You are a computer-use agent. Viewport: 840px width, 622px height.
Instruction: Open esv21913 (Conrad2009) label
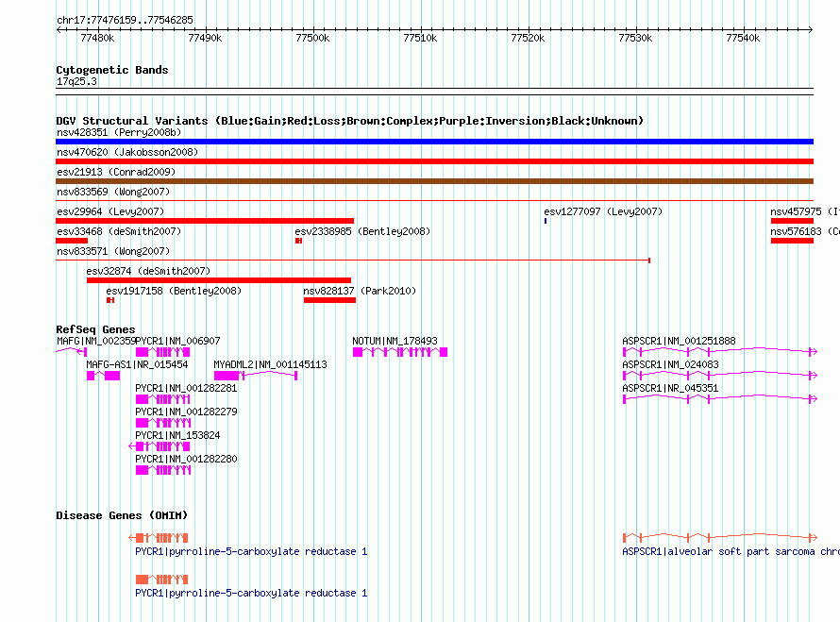116,172
